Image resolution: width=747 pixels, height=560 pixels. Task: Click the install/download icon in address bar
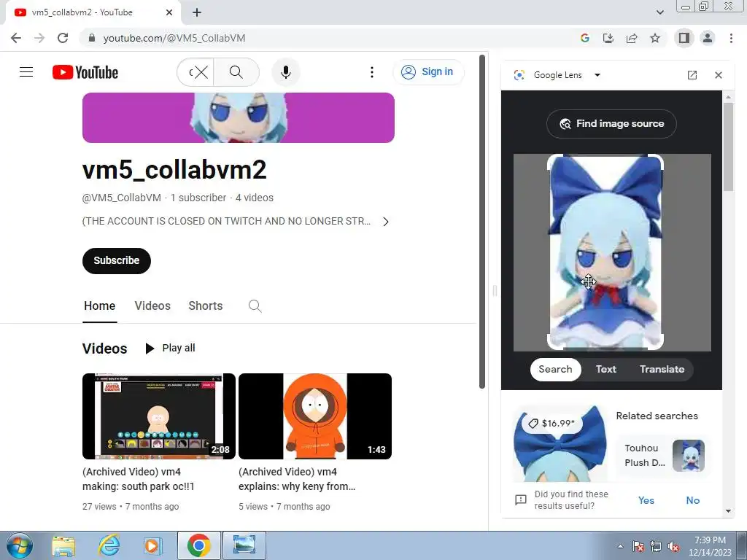click(608, 38)
